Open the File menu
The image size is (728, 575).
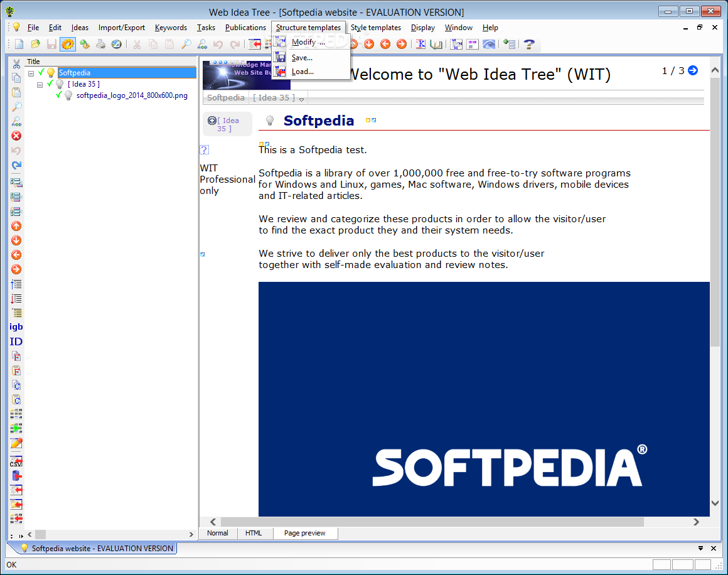point(33,28)
